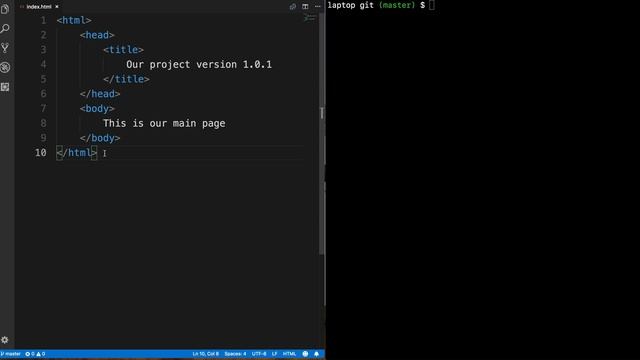The height and width of the screenshot is (360, 640).
Task: Click 'laptop git' in the terminal prompt
Action: 351,5
